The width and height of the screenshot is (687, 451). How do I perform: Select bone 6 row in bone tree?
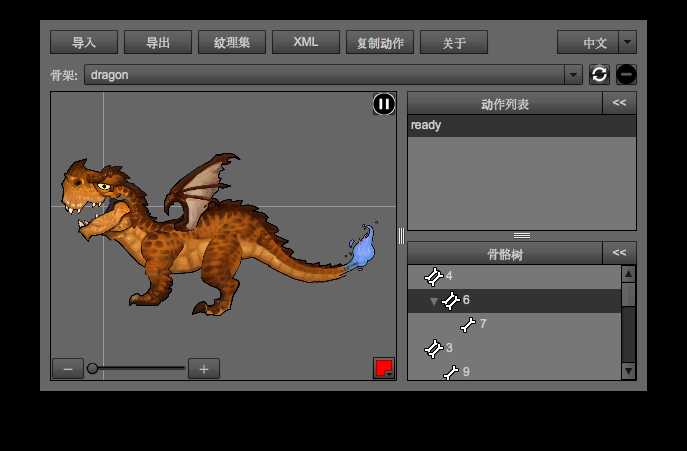(x=514, y=301)
